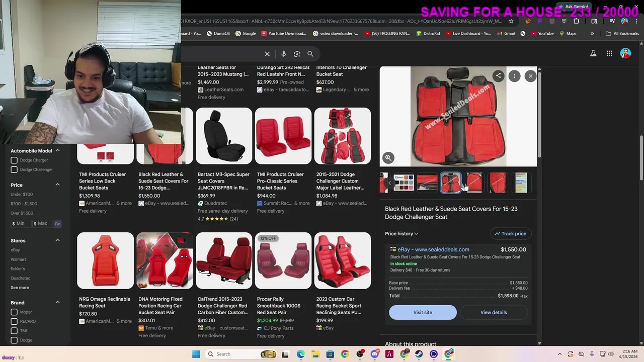Collapse the Automobile Model section
The width and height of the screenshot is (644, 362).
[57, 151]
